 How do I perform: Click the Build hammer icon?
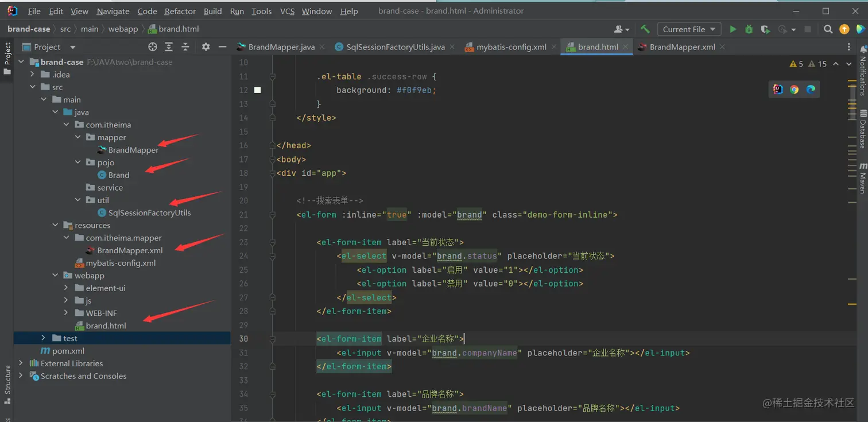(x=645, y=29)
